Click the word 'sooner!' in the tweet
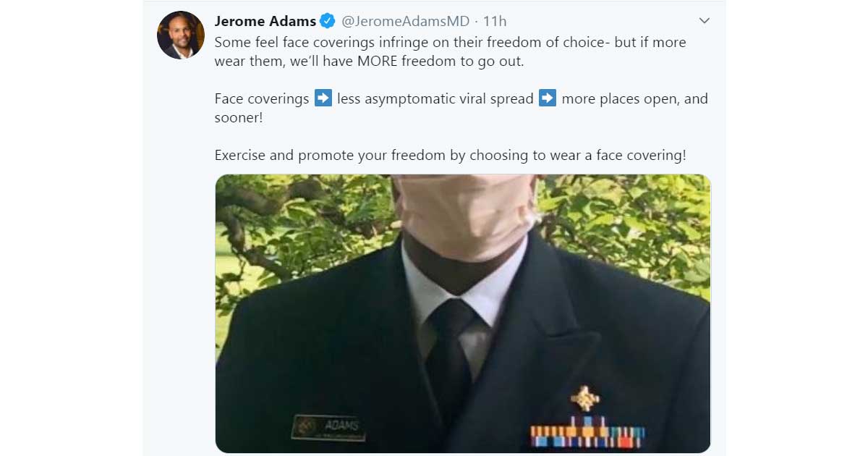Image resolution: width=868 pixels, height=456 pixels. 239,117
